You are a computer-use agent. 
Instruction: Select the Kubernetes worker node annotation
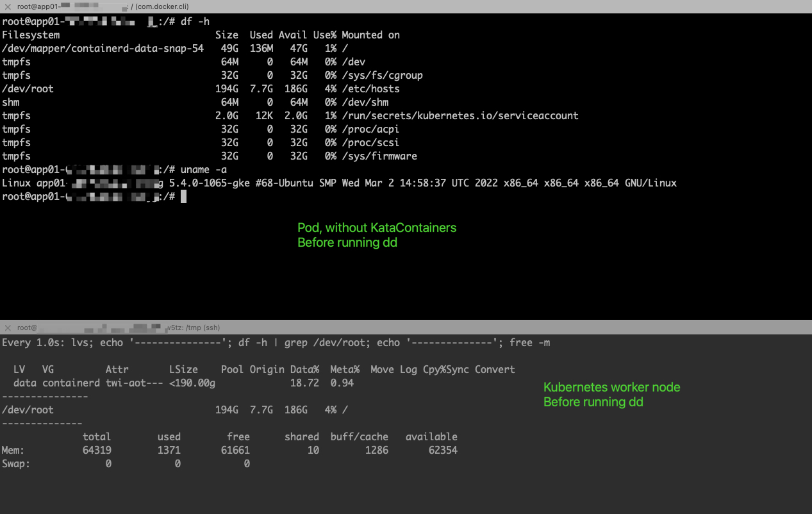coord(611,387)
